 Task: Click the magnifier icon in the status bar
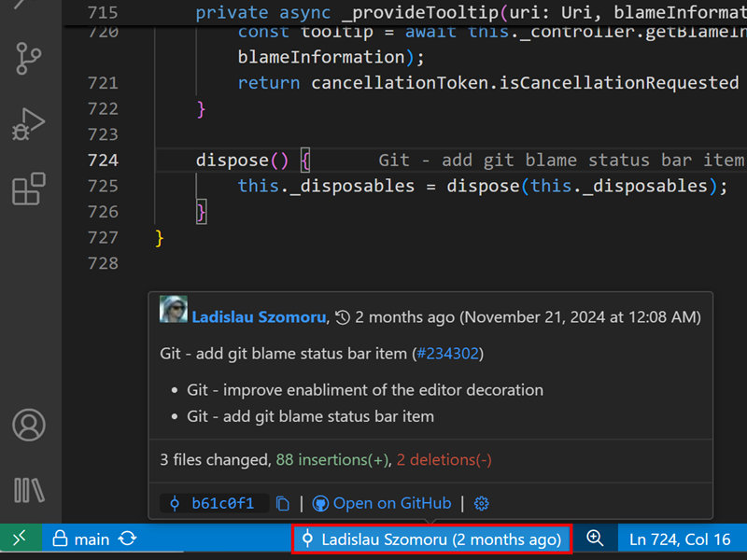pyautogui.click(x=595, y=539)
